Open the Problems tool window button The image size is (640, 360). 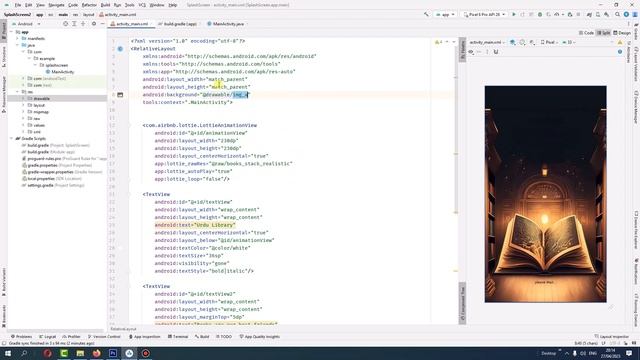21,337
